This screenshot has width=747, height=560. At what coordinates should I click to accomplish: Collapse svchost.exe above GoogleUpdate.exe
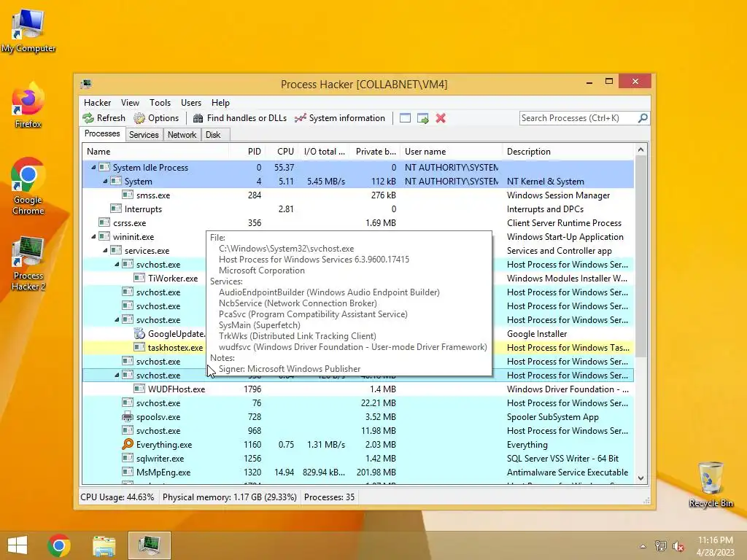117,319
